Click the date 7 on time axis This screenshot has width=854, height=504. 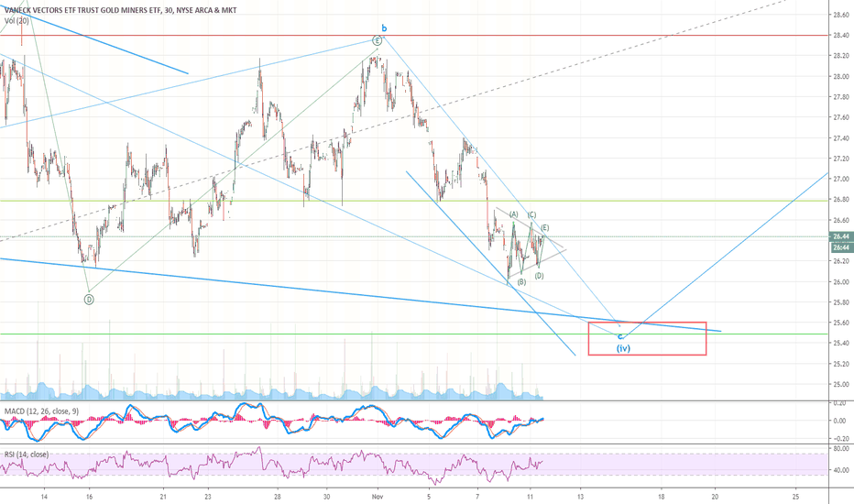477,497
